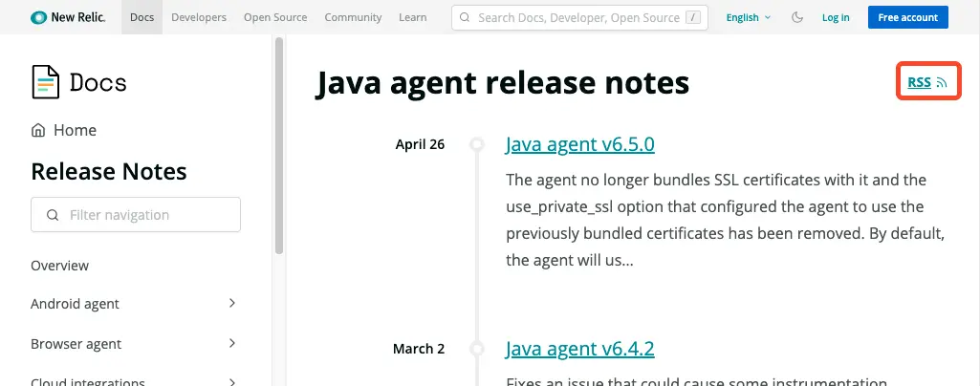Click the Home house icon
980x386 pixels.
(x=38, y=130)
